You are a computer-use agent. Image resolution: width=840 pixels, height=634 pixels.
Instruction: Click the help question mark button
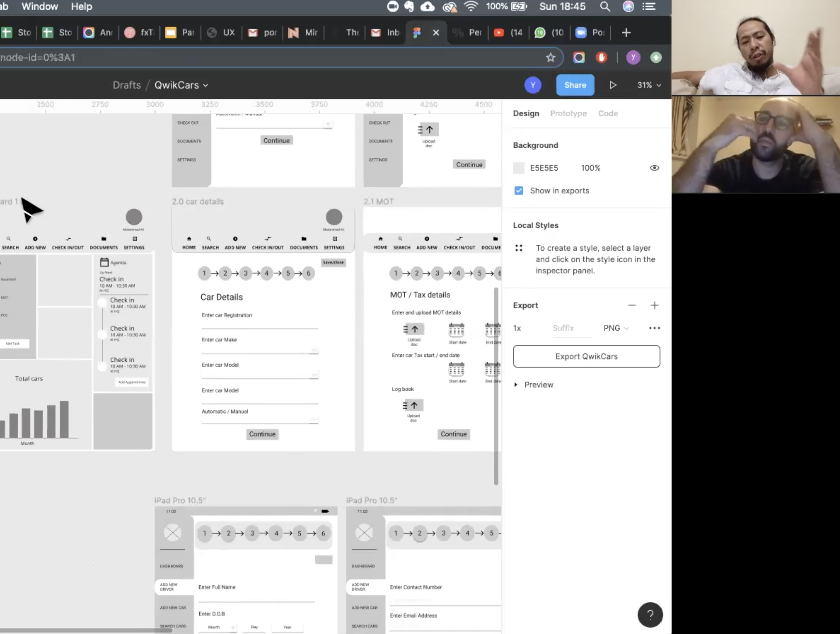click(650, 615)
